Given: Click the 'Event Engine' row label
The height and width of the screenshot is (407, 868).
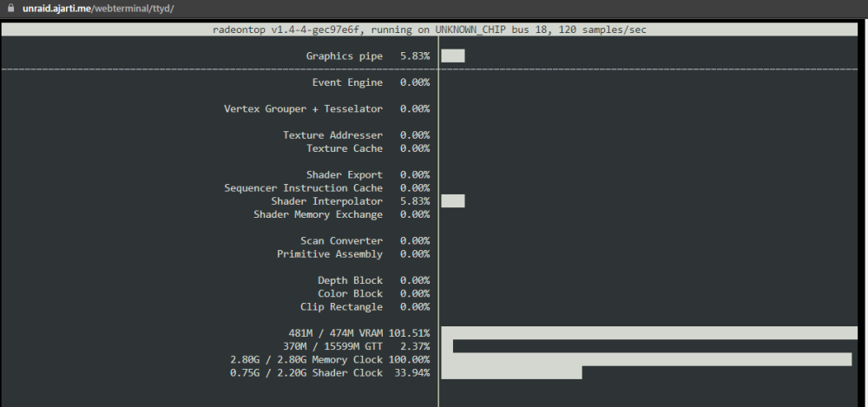Looking at the screenshot, I should 347,82.
